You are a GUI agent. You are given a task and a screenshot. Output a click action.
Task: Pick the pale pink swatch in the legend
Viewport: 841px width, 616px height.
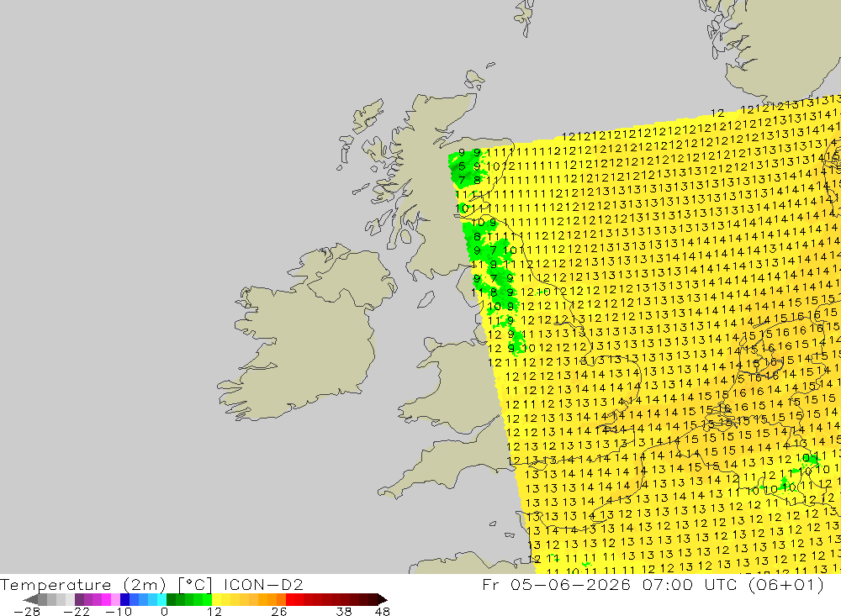point(115,599)
